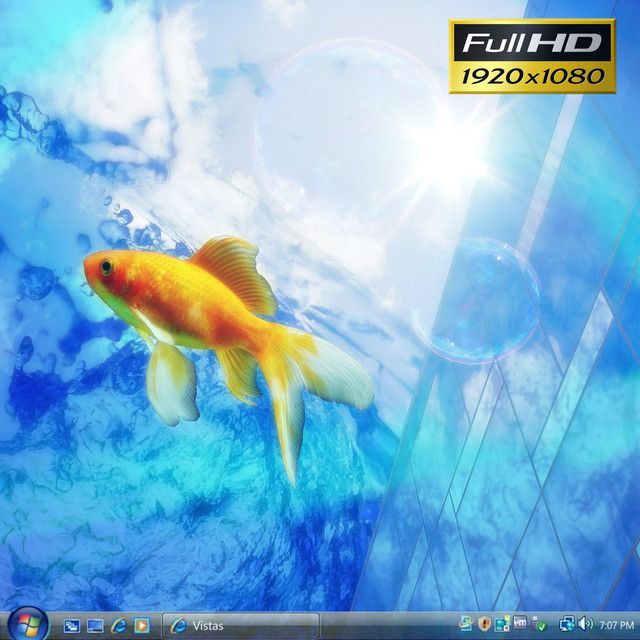Click the Show Desktop quick launch icon

pos(72,625)
